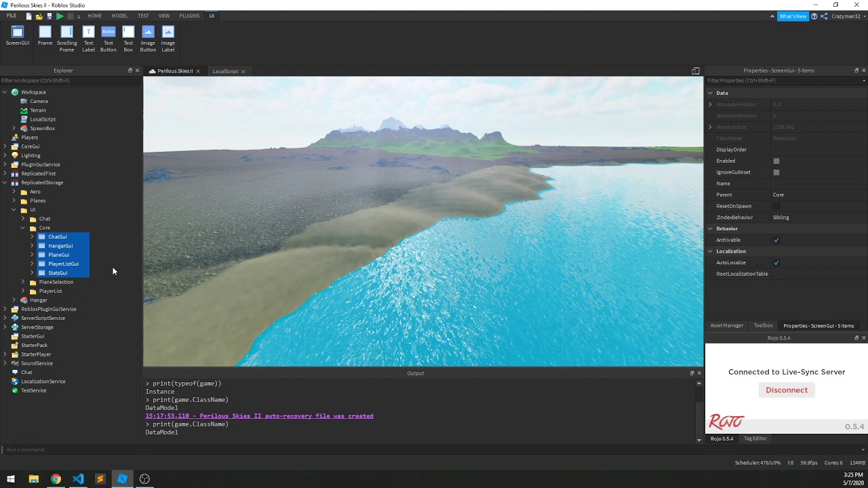Add a Text Label element
This screenshot has width=868, height=488.
coord(88,39)
